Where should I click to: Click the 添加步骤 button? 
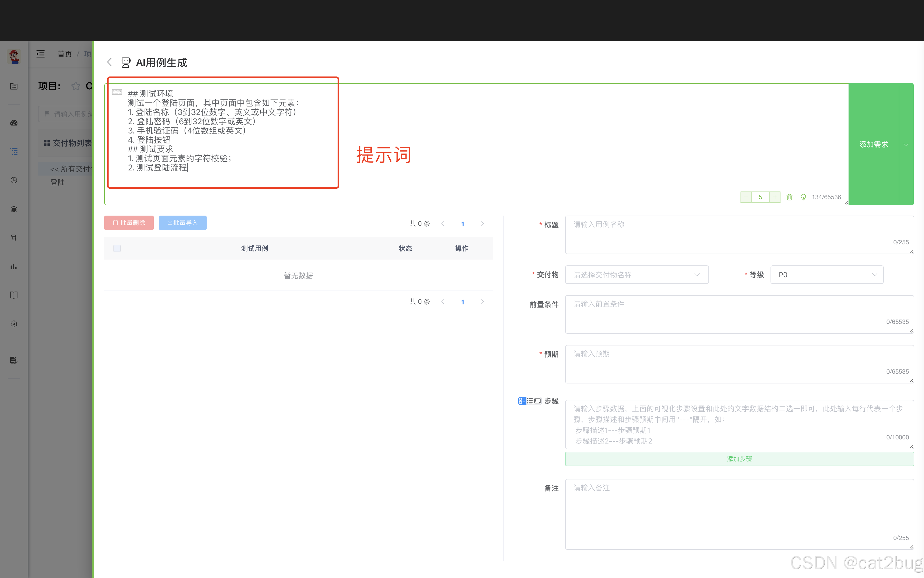739,459
